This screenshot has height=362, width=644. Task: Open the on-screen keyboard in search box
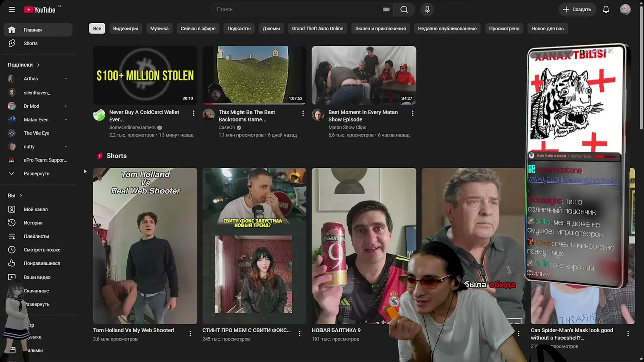click(x=386, y=9)
